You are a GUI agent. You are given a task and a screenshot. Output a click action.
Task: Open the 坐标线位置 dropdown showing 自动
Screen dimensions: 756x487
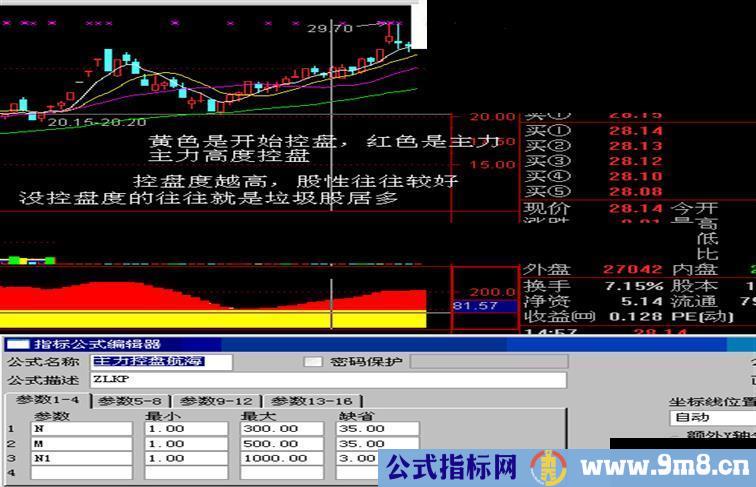coord(711,418)
